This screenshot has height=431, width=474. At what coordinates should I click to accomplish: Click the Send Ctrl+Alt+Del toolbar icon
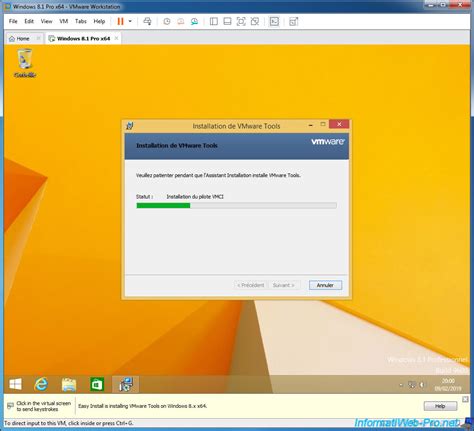click(x=147, y=22)
